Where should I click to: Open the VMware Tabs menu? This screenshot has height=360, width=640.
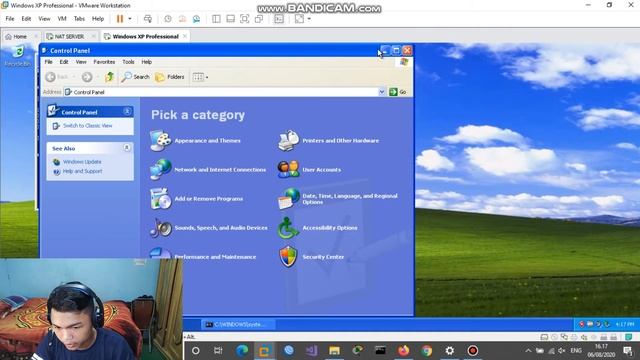point(79,19)
